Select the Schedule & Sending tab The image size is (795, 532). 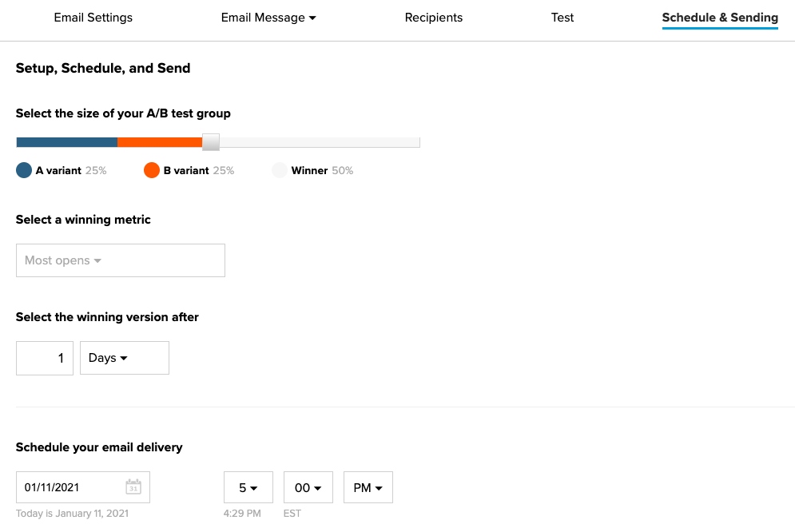[720, 18]
